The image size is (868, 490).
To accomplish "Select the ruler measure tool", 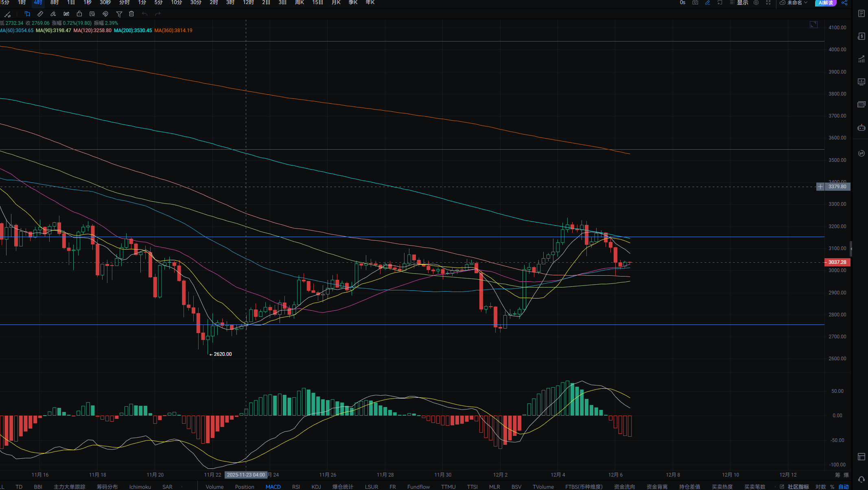I will 40,14.
